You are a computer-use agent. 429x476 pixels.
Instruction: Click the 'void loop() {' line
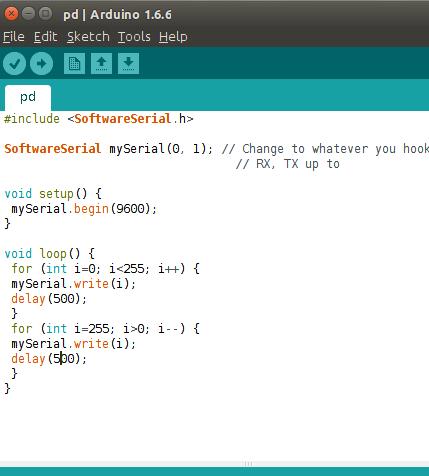point(50,254)
